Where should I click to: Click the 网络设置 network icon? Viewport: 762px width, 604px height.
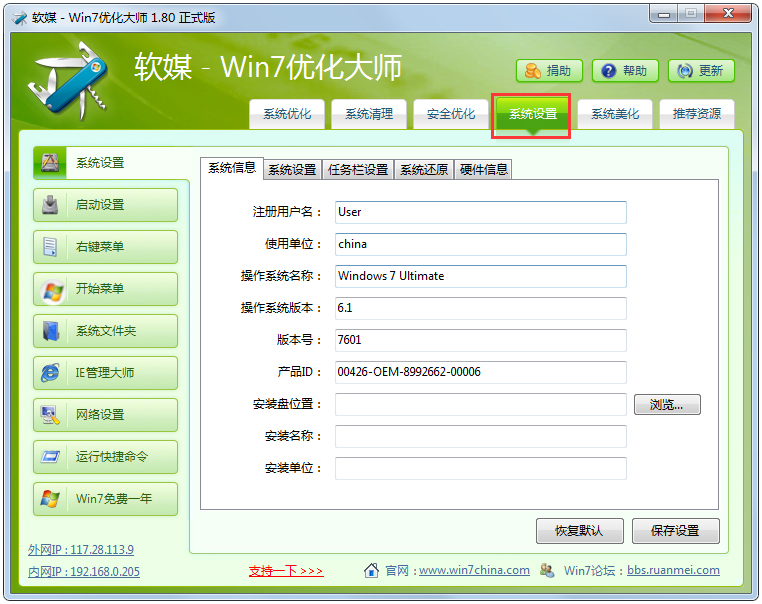[50, 414]
